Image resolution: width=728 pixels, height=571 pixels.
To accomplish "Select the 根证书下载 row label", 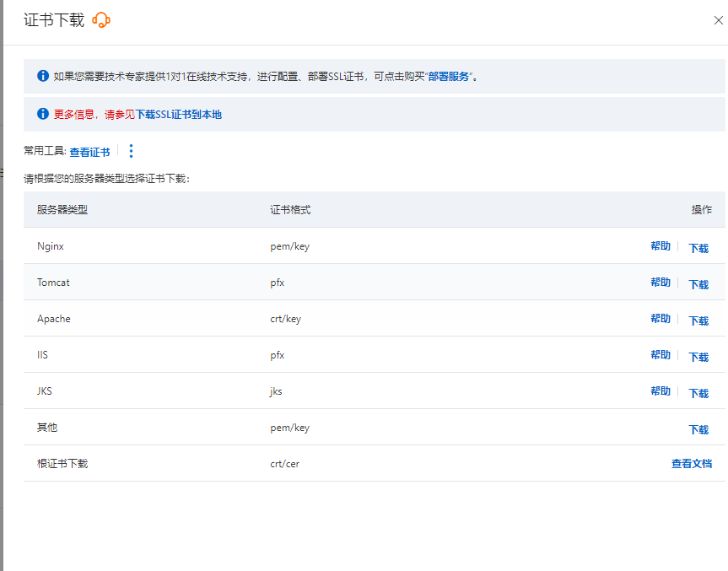I will pos(62,463).
